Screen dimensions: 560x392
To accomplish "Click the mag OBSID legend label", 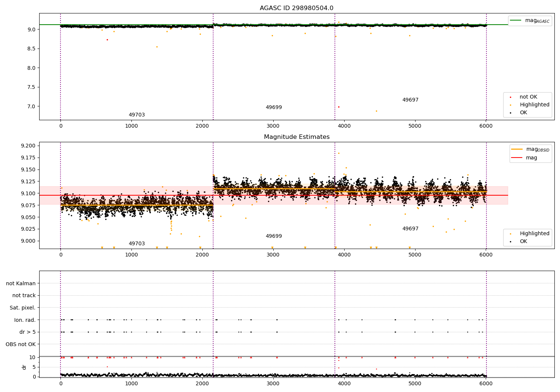I will click(x=538, y=149).
